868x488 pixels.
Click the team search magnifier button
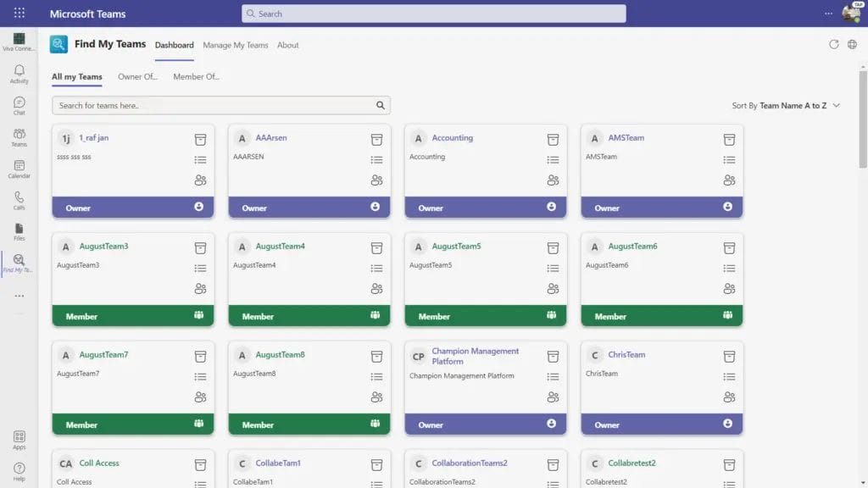tap(380, 105)
